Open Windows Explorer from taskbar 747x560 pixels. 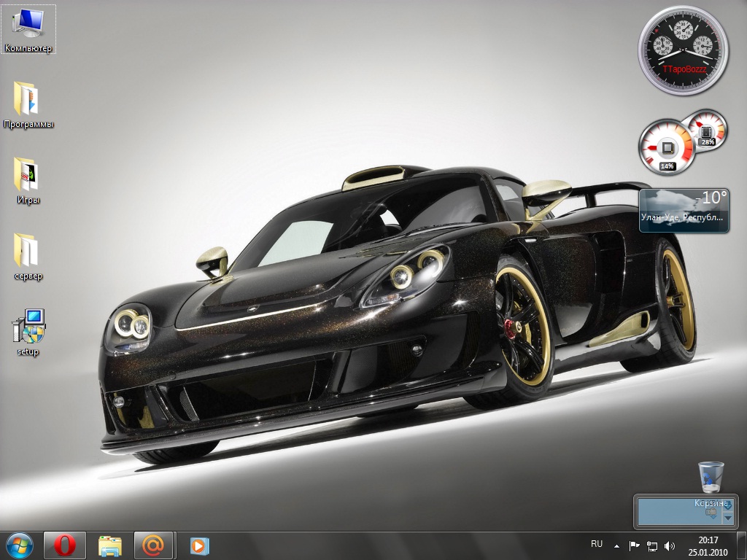click(110, 545)
